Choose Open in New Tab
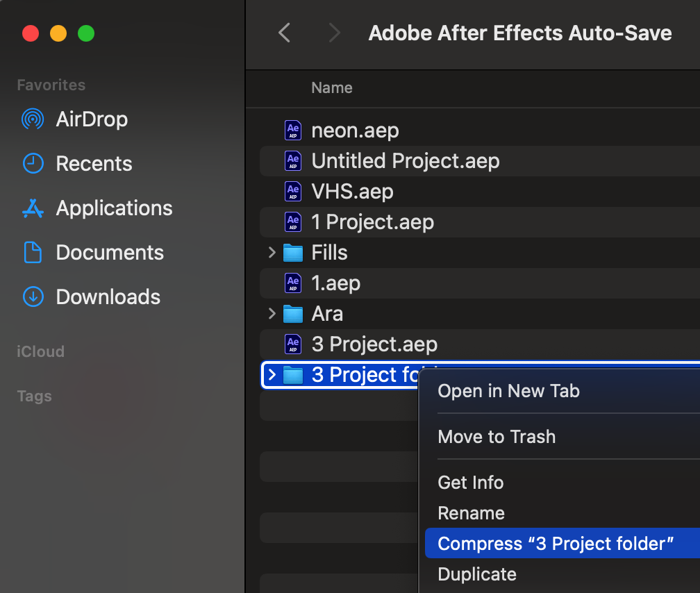Viewport: 700px width, 593px height. tap(508, 391)
